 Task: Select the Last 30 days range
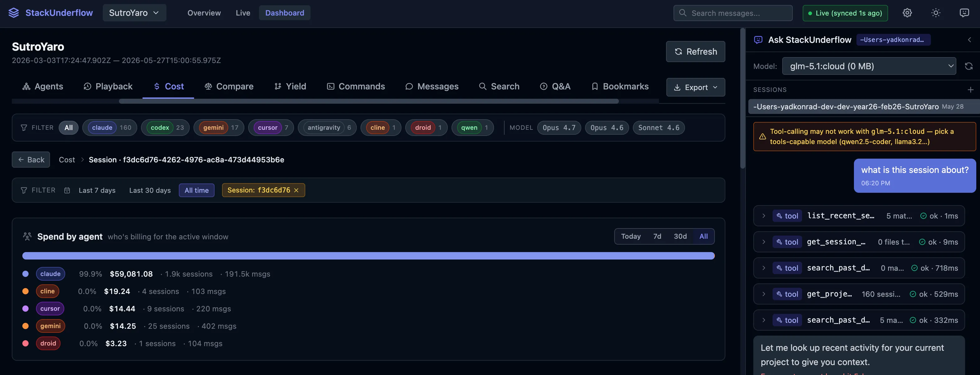click(x=150, y=190)
